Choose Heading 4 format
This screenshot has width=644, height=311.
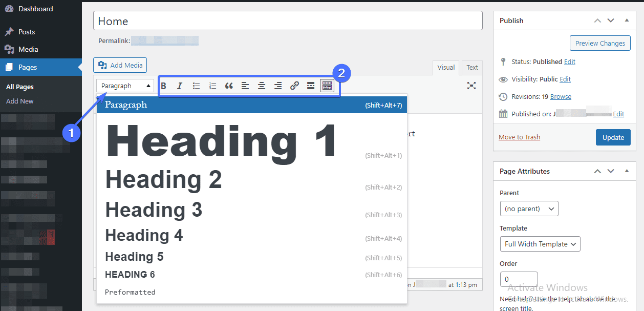[x=252, y=235]
